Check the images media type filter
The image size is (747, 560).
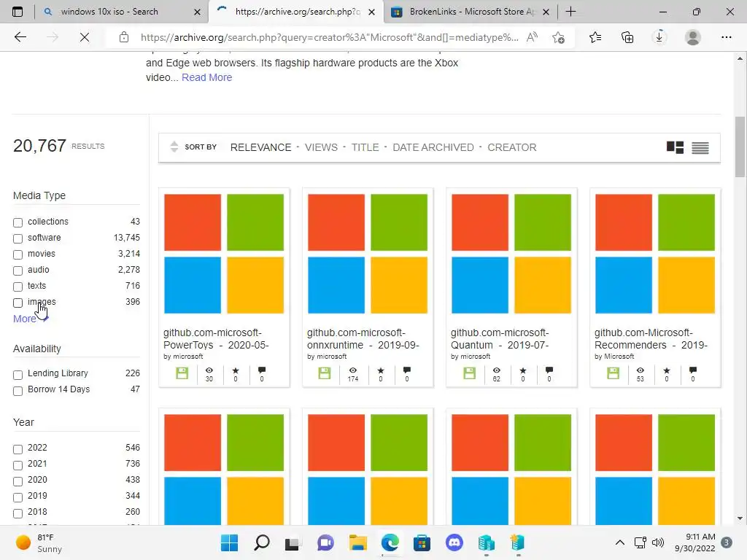(x=18, y=303)
